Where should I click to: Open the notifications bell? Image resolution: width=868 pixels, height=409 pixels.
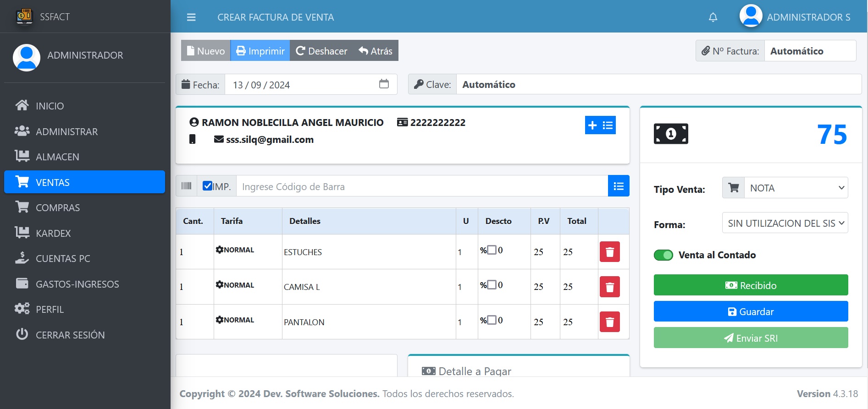[x=713, y=17]
